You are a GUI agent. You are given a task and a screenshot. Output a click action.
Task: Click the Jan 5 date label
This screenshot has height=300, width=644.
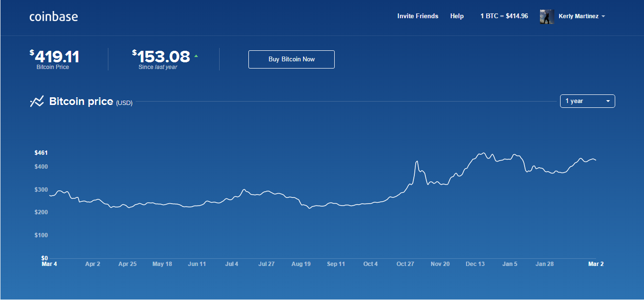(510, 264)
